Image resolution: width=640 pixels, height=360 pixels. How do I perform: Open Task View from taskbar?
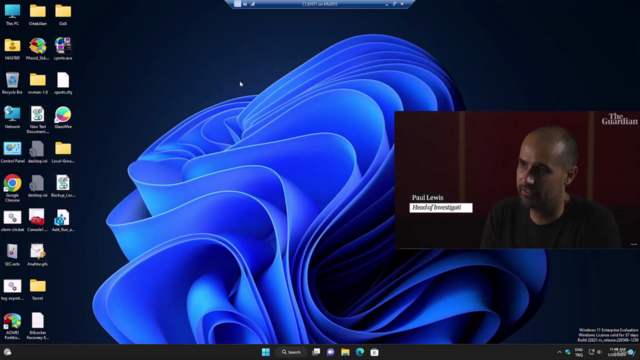316,352
